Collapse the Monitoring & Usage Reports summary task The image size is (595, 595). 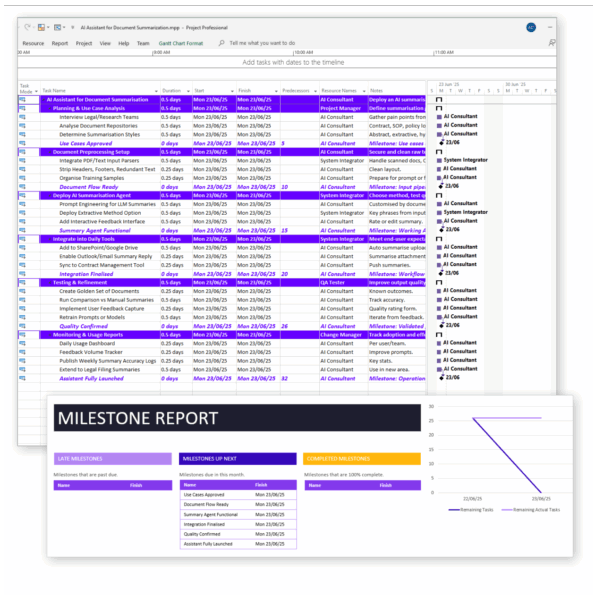tap(50, 335)
